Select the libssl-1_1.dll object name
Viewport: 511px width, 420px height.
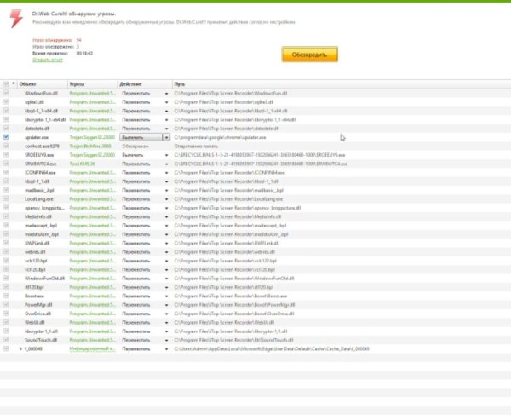tap(37, 181)
